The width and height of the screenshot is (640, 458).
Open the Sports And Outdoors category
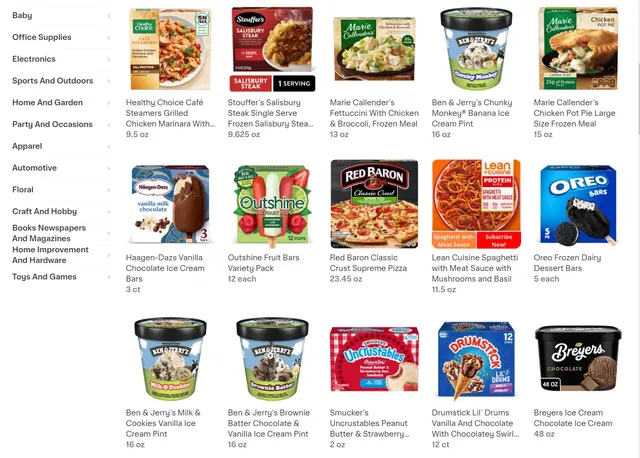(53, 81)
